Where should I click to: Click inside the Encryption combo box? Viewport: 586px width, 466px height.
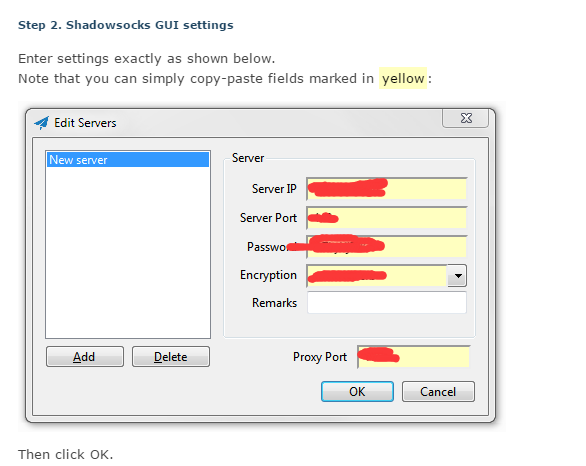point(377,276)
